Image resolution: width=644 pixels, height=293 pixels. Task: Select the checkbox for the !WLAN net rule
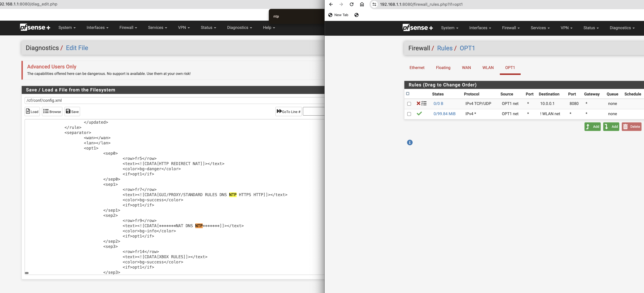(x=409, y=114)
